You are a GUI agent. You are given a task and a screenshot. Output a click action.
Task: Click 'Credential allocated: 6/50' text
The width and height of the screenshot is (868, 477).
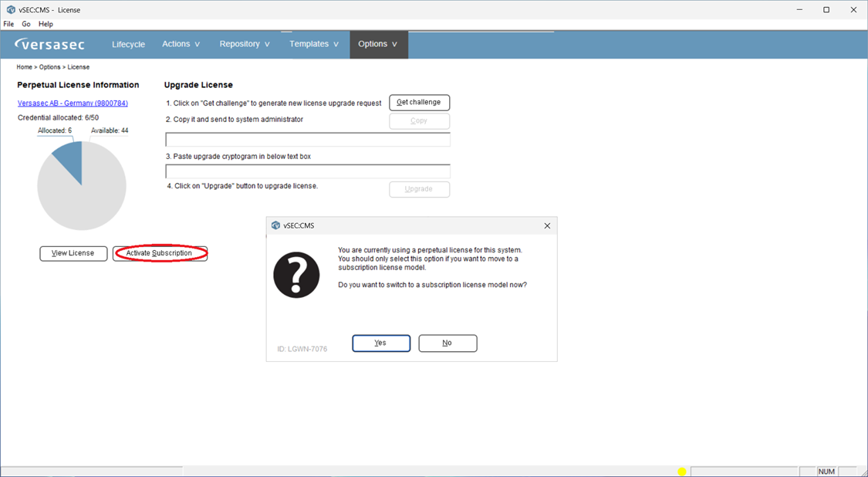[58, 118]
